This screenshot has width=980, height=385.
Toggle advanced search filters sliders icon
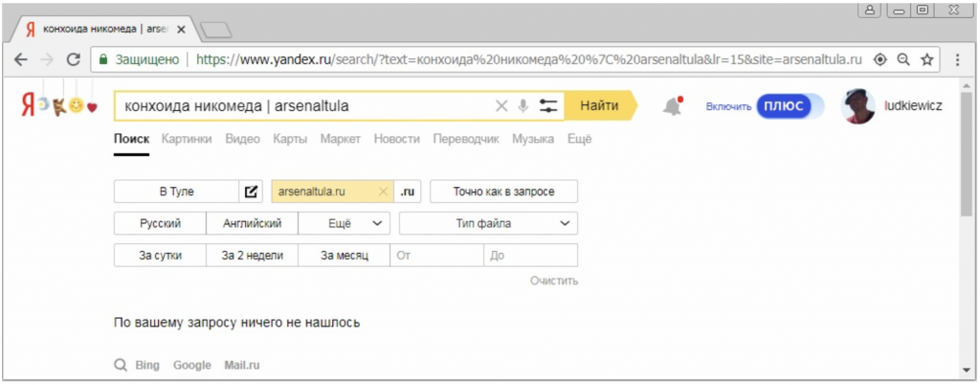point(548,106)
